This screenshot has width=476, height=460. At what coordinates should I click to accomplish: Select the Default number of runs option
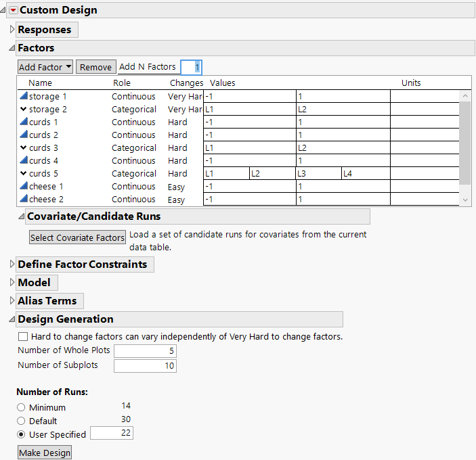point(22,421)
